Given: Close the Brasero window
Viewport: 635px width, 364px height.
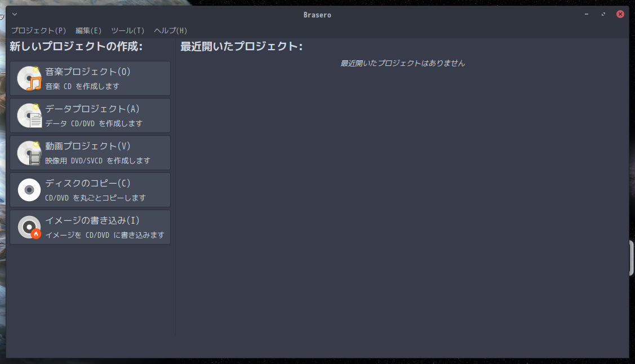Looking at the screenshot, I should (x=620, y=14).
